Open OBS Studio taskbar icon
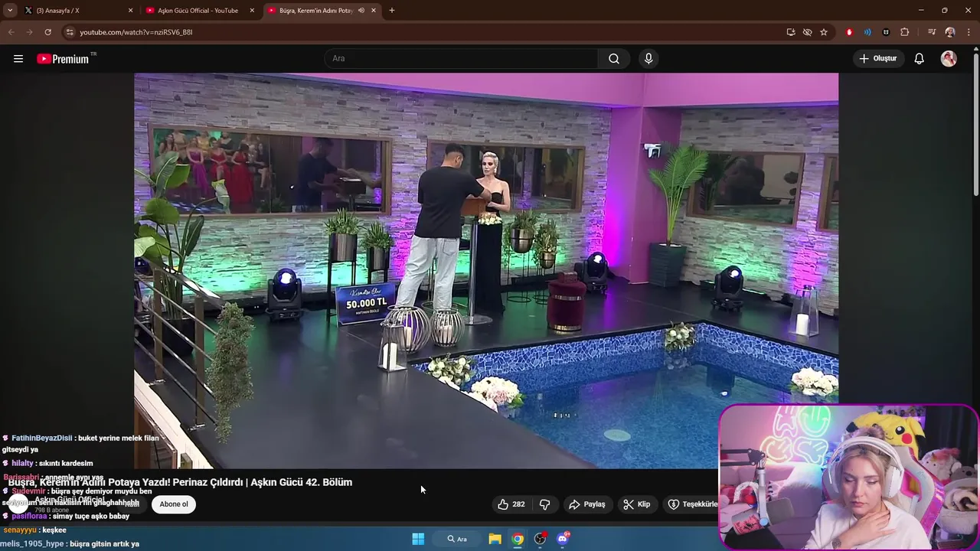The height and width of the screenshot is (551, 980). 540,539
